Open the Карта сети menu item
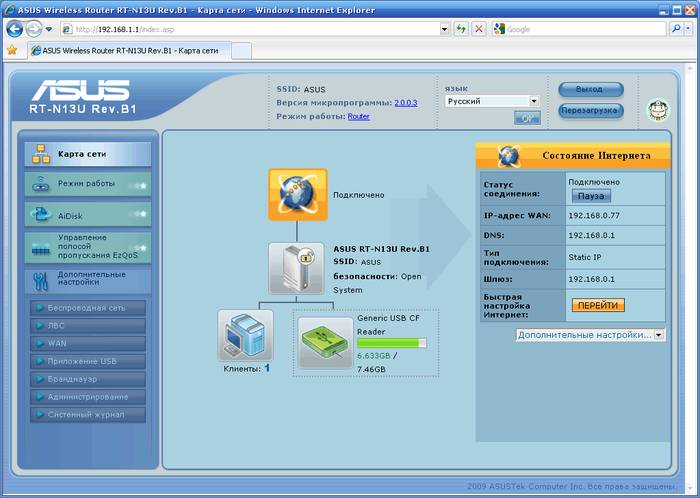The height and width of the screenshot is (498, 700). coord(88,154)
